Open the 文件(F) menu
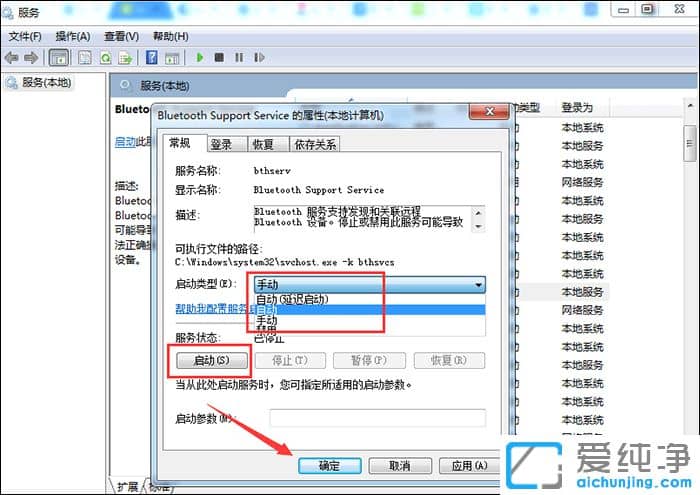 coord(25,36)
